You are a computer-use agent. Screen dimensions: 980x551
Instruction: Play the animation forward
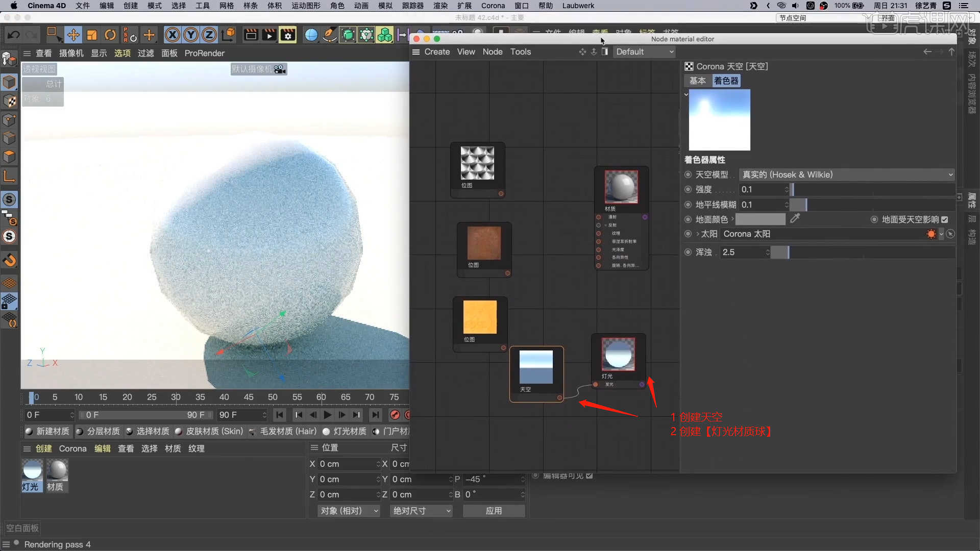(328, 415)
